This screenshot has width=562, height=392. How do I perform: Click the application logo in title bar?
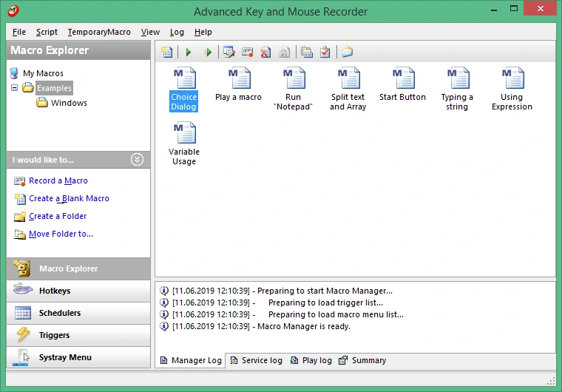pyautogui.click(x=13, y=11)
